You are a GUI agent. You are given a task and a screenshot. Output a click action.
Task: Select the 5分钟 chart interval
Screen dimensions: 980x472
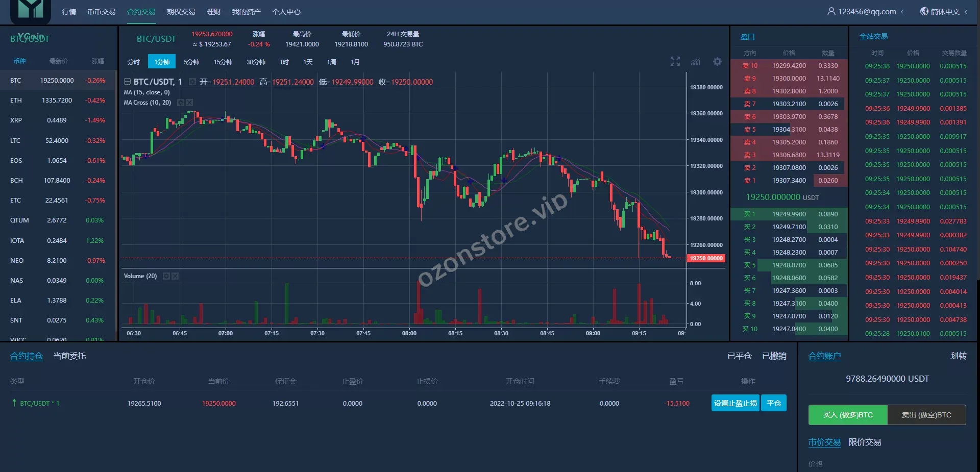tap(191, 62)
